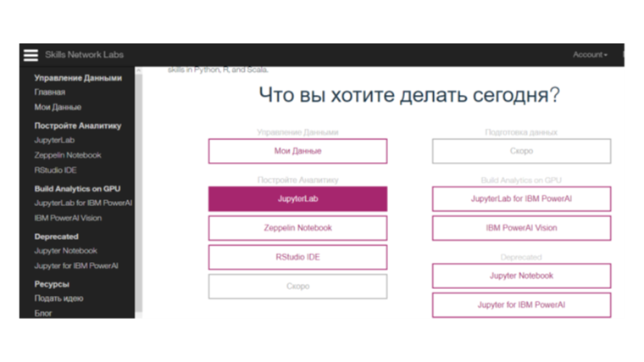Open IBM PowerAI Vision sidebar link
Viewport: 644px width, 362px height.
(x=68, y=218)
